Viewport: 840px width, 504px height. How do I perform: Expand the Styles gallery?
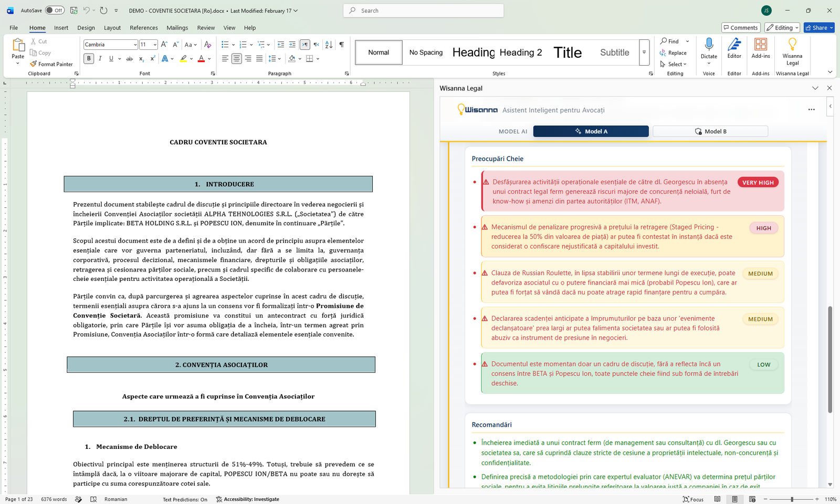click(x=644, y=52)
